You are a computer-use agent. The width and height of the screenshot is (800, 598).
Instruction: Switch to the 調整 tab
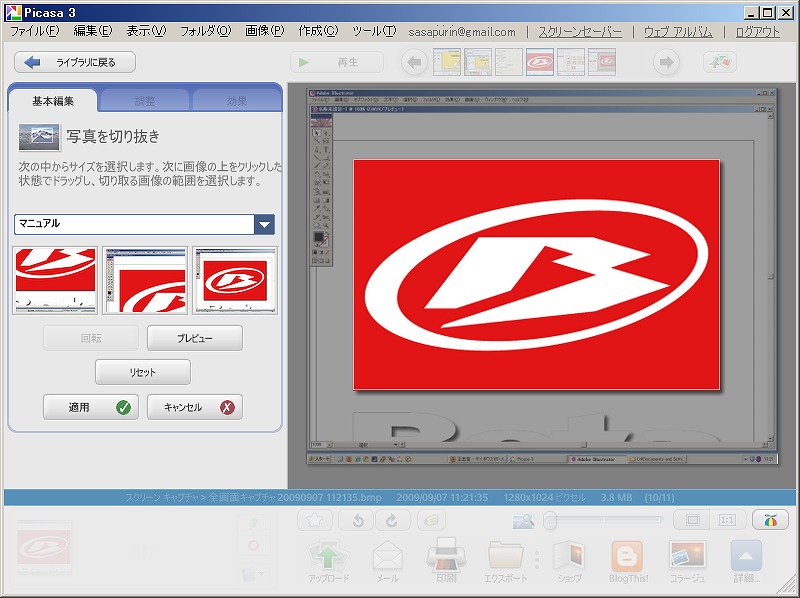click(x=144, y=101)
